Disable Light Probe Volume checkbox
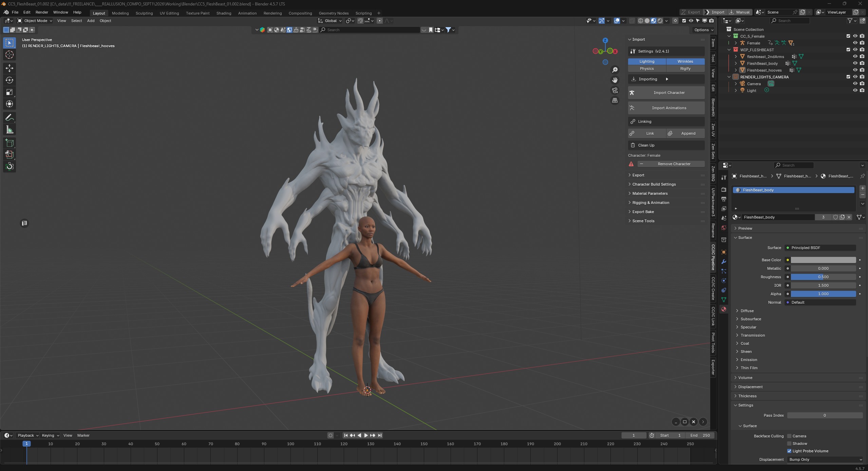This screenshot has width=868, height=471. [789, 451]
